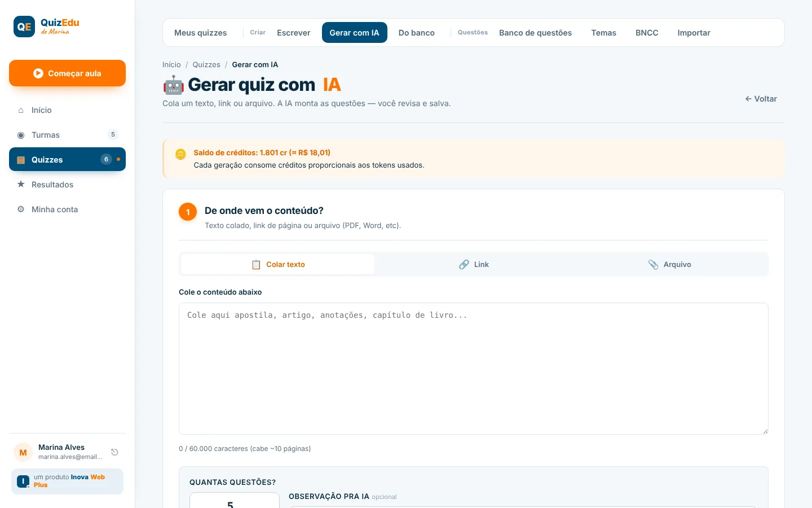The width and height of the screenshot is (812, 508).
Task: Open the Importar tab
Action: click(x=694, y=33)
